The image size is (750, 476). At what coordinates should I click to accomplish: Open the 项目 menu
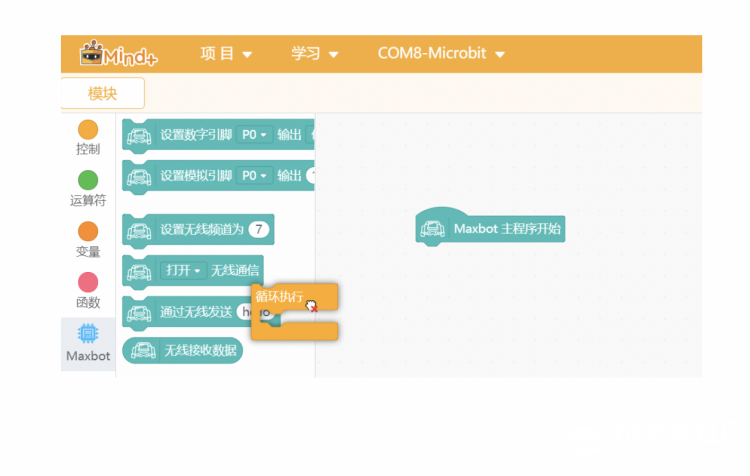tap(226, 54)
